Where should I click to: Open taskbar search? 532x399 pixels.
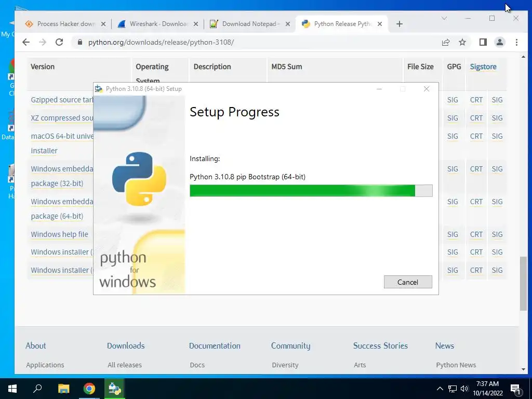(37, 389)
